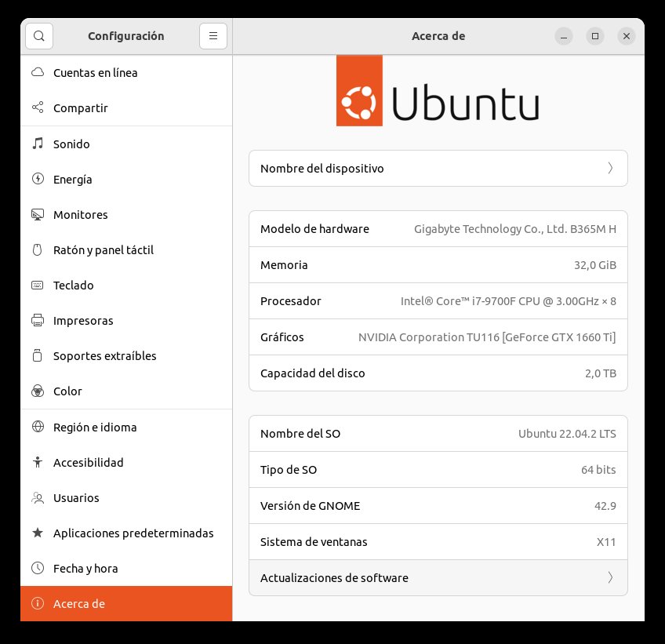Open Ratón y panel táctil settings
The height and width of the screenshot is (644, 665).
coord(103,250)
